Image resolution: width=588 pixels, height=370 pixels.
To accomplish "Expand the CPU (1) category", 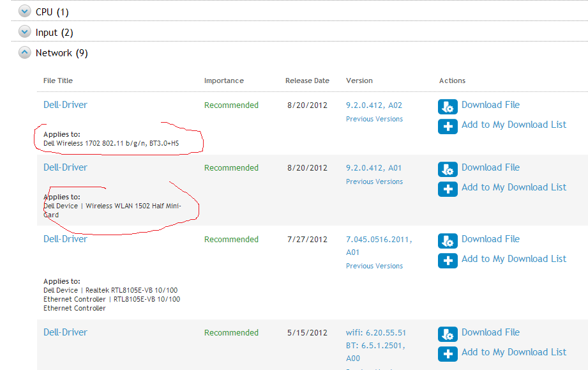I will tap(25, 12).
